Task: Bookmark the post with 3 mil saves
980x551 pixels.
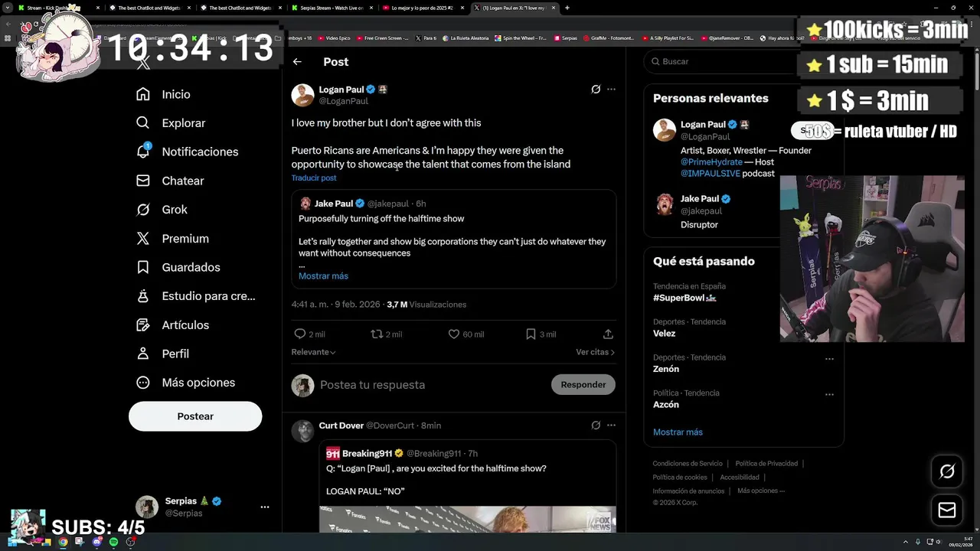Action: 531,334
